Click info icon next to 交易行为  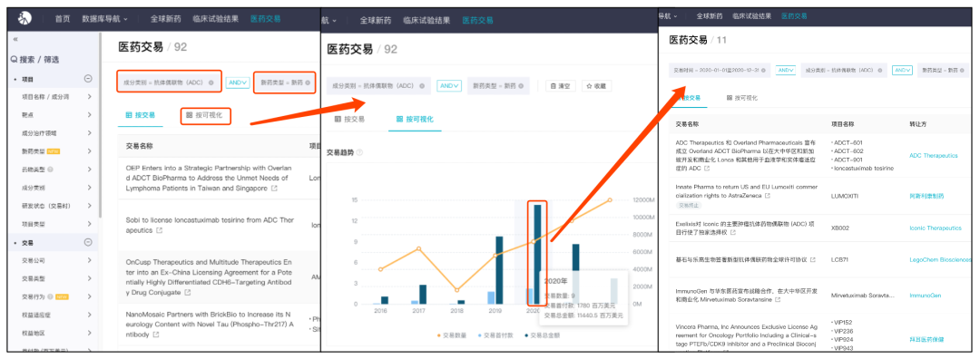(x=50, y=296)
